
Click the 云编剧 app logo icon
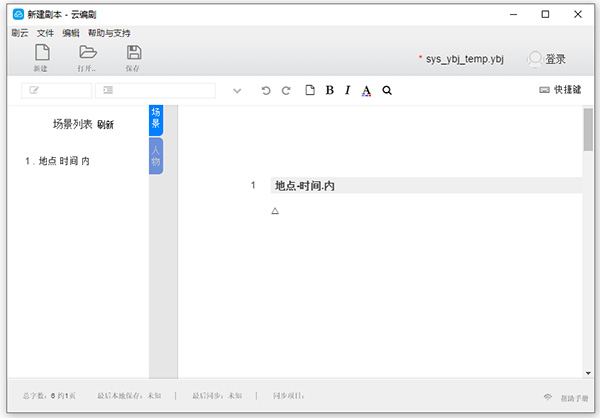coord(18,15)
